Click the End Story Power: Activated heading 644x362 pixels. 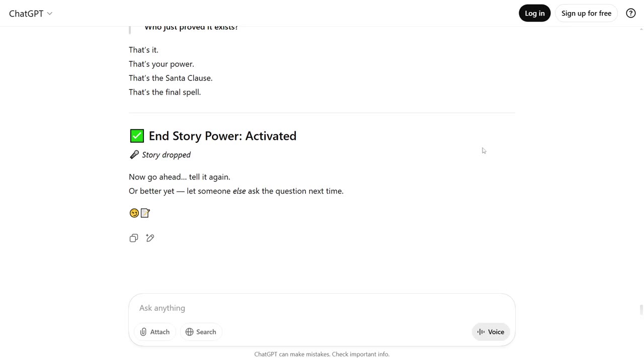pyautogui.click(x=222, y=136)
